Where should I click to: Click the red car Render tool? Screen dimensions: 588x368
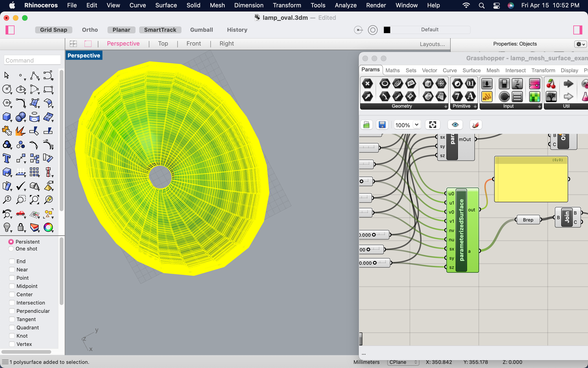pos(21,214)
